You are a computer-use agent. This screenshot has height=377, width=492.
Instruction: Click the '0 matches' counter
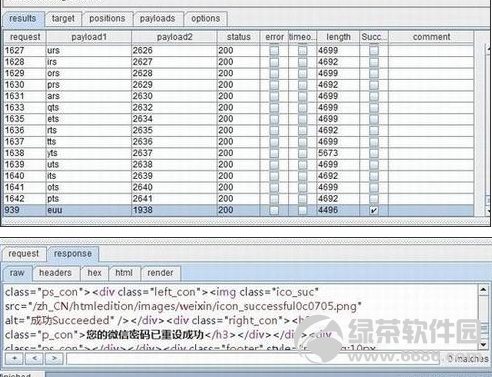[x=467, y=359]
